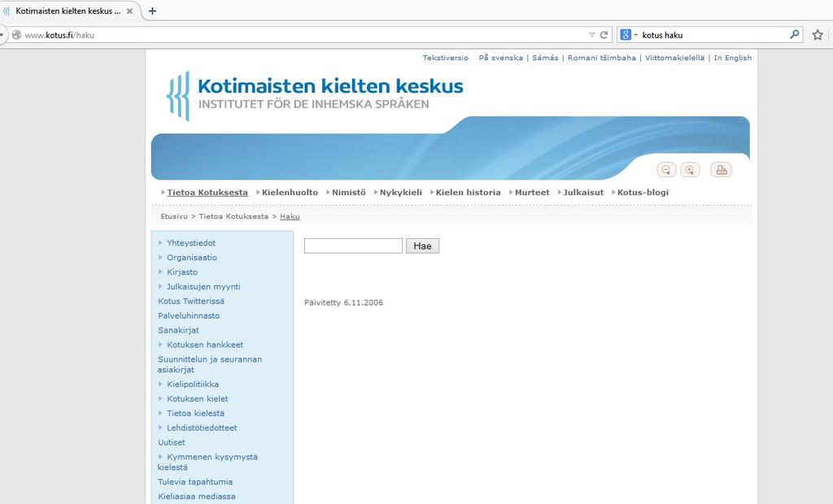Click the print page icon
This screenshot has height=504, width=833.
721,170
